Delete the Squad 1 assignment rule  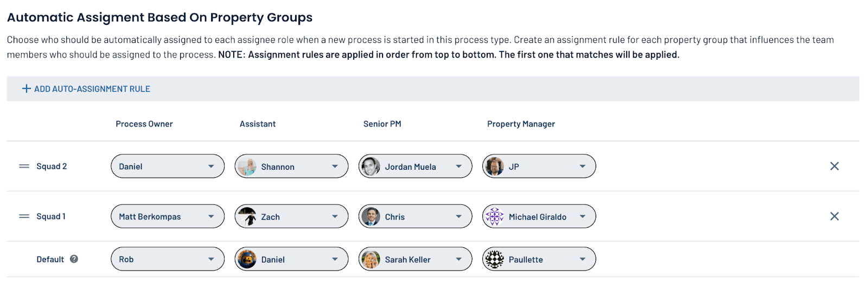click(834, 216)
